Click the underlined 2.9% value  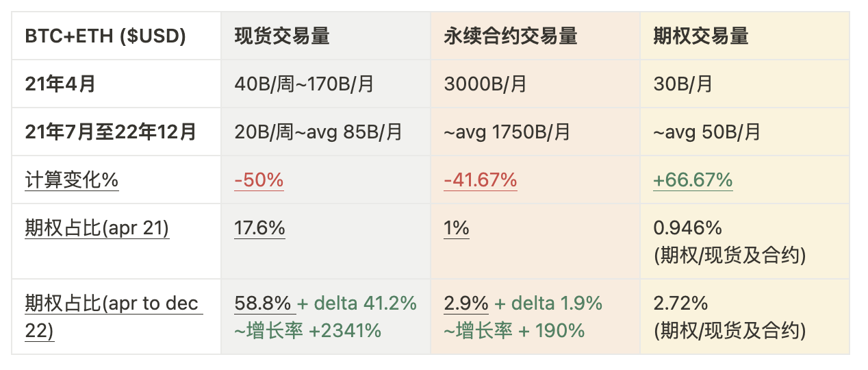pos(466,303)
